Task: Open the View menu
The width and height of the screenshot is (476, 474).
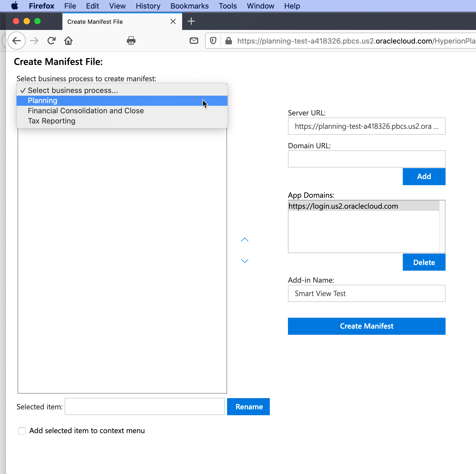Action: point(117,6)
